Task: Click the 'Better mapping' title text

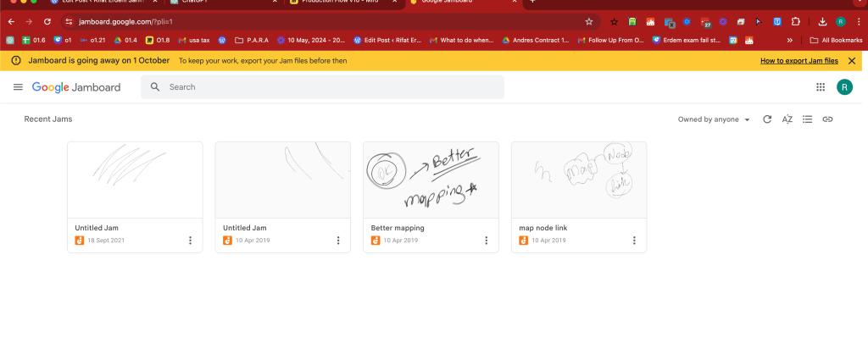Action: (x=398, y=228)
